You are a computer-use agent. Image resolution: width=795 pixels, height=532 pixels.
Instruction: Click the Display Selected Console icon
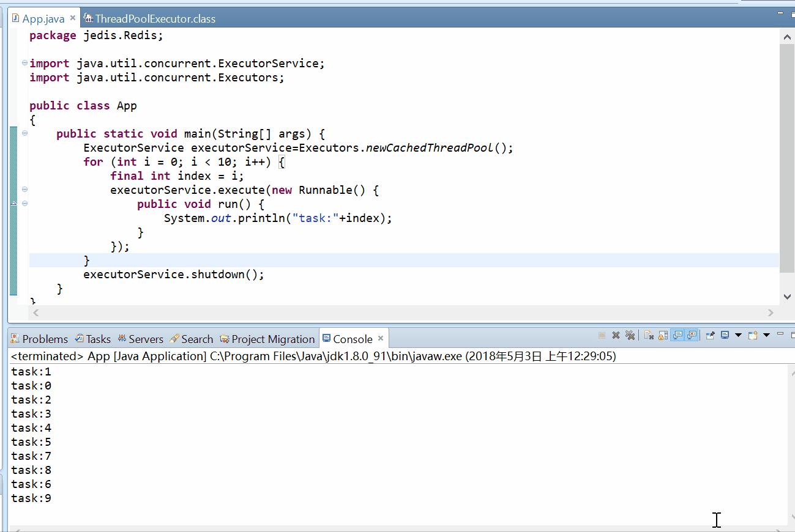(725, 335)
